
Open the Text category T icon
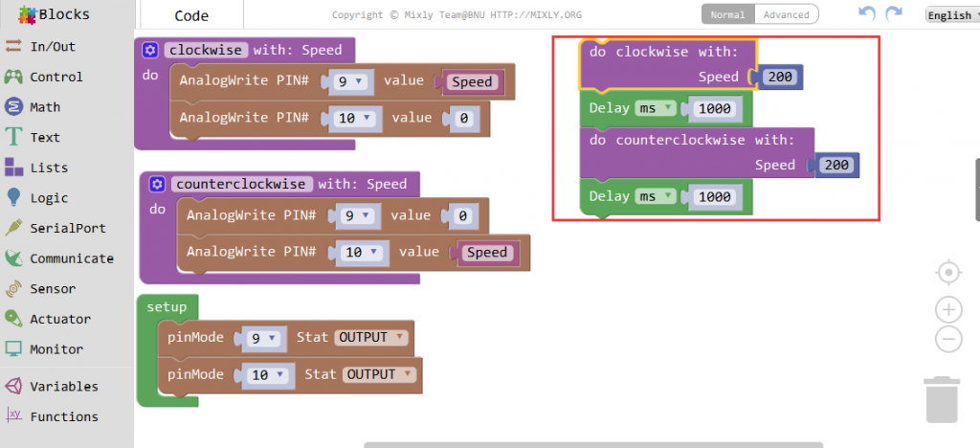pyautogui.click(x=13, y=138)
